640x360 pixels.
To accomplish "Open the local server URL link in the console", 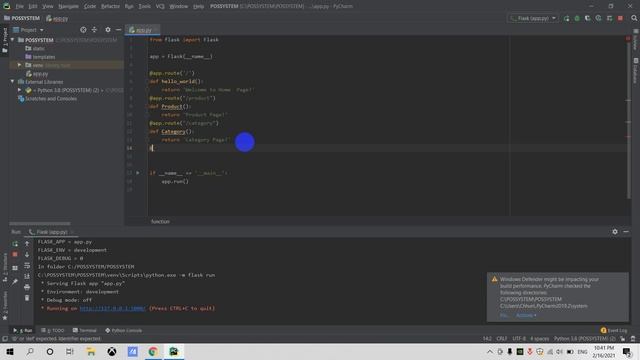I will [x=112, y=309].
